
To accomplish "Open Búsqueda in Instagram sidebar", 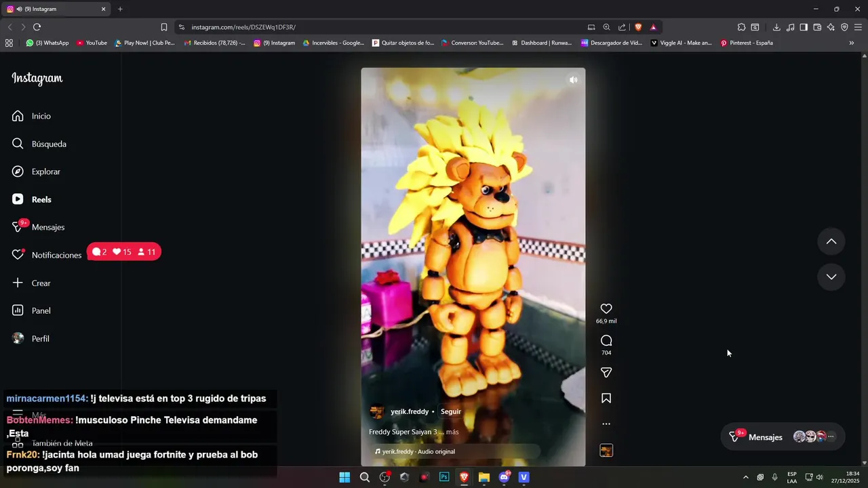I will click(39, 144).
